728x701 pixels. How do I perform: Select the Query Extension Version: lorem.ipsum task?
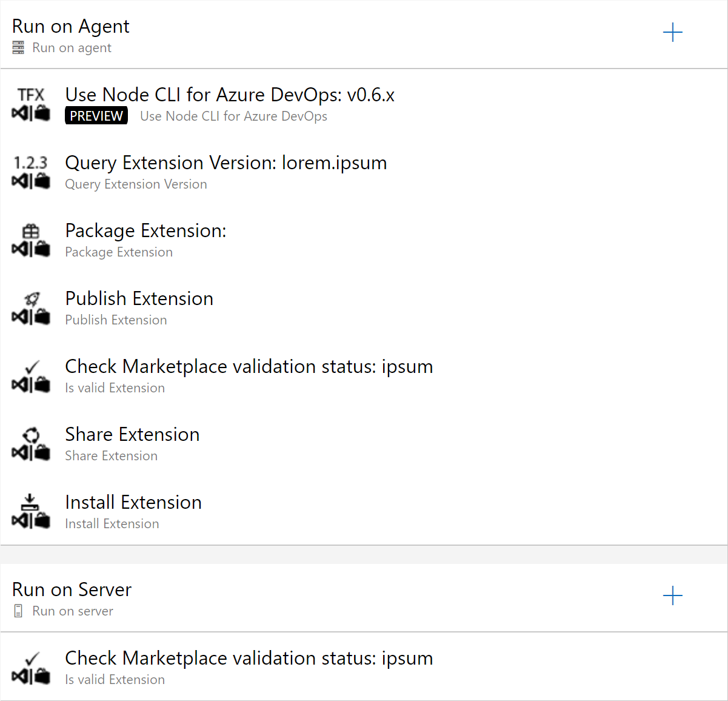(x=225, y=163)
